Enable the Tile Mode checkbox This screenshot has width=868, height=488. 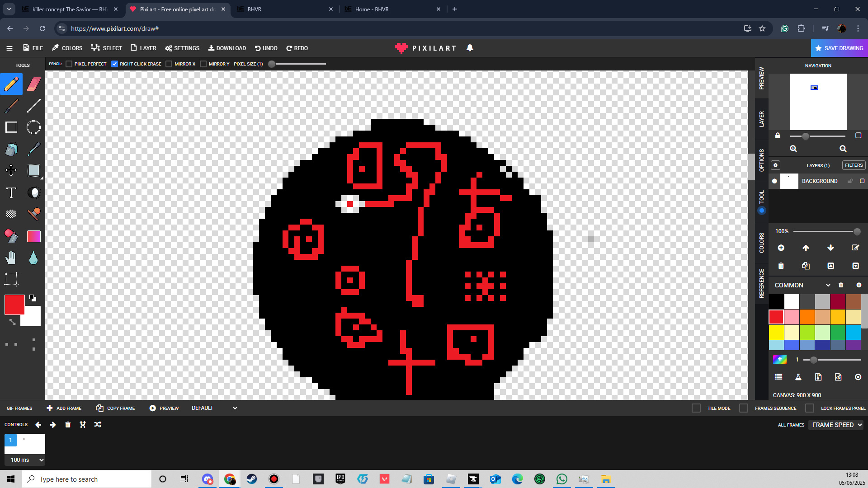coord(696,408)
